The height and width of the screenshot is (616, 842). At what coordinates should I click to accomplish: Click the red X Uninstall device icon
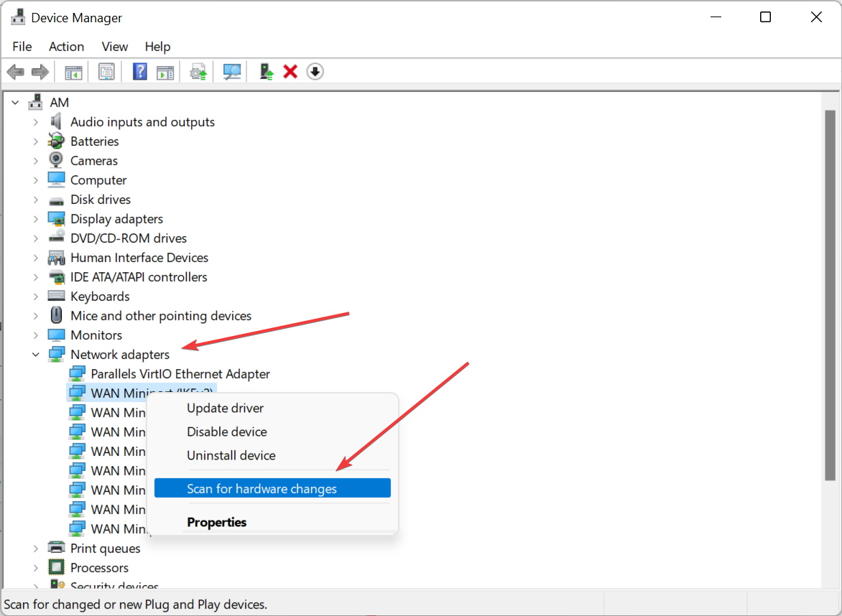(290, 71)
